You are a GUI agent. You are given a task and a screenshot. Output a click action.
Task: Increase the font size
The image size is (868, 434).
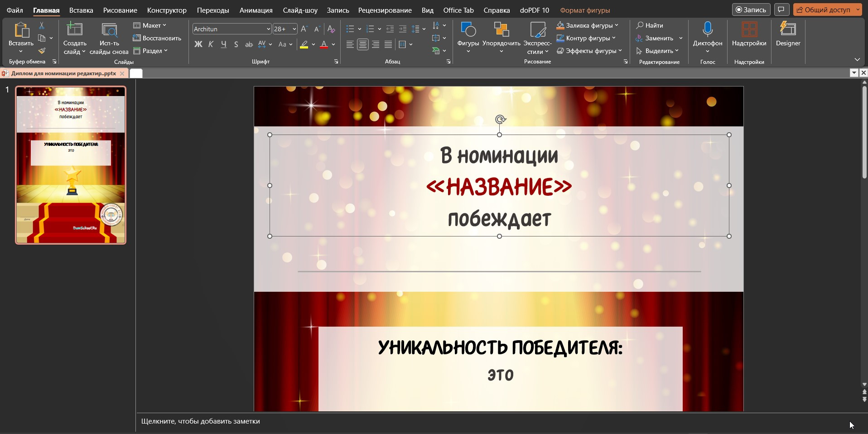click(304, 29)
